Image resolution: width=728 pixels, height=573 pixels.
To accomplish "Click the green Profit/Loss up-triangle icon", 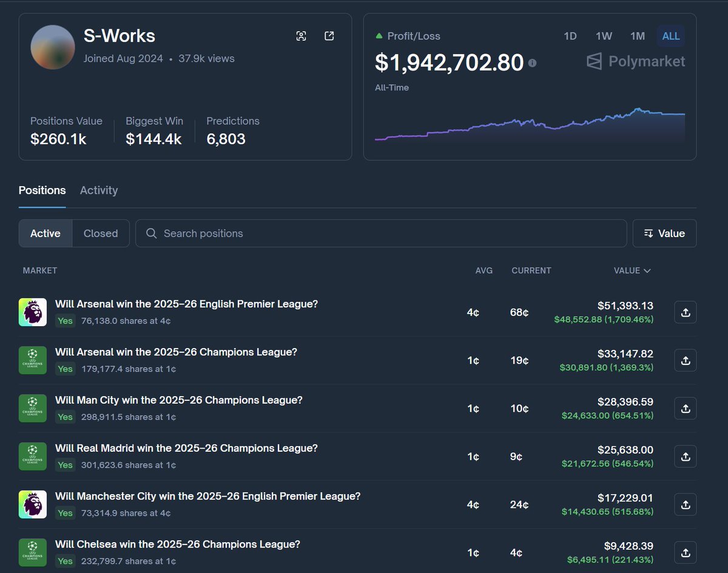I will (379, 36).
